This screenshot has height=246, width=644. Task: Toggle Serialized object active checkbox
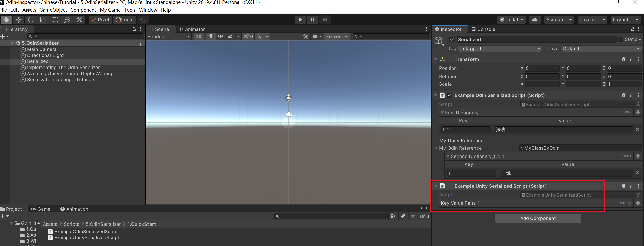pyautogui.click(x=452, y=39)
